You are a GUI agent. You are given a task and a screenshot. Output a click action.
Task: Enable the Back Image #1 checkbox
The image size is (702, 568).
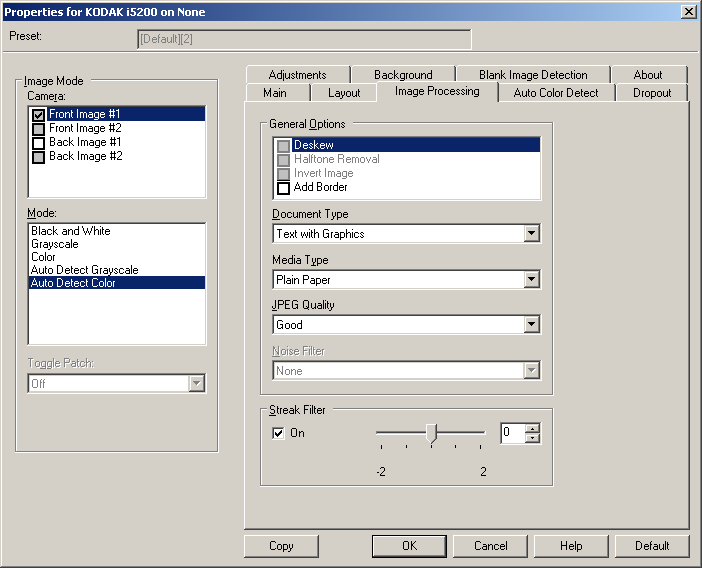click(x=39, y=143)
